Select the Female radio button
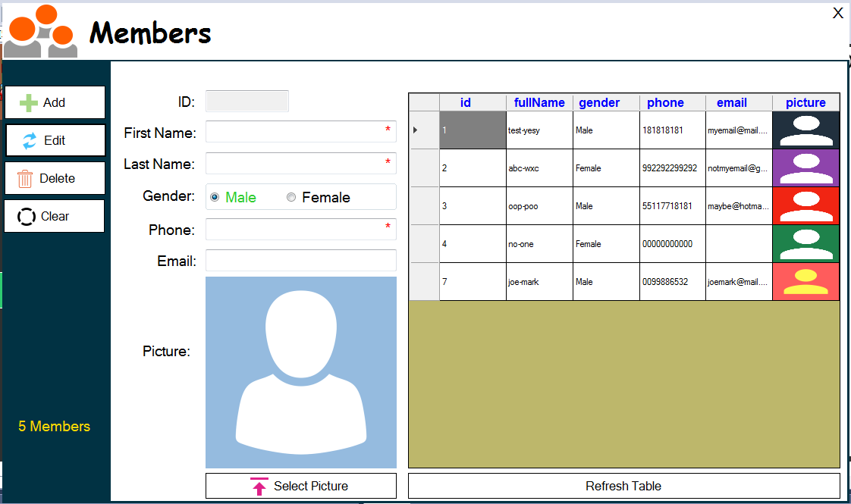Viewport: 851px width, 504px height. coord(291,196)
